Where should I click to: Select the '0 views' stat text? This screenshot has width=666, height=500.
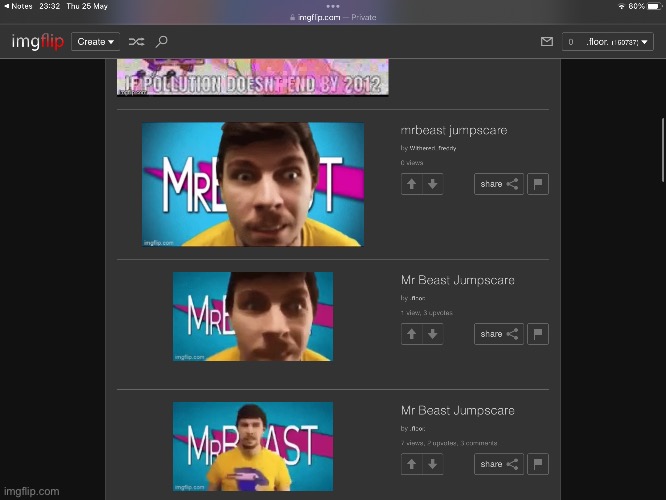(x=412, y=163)
